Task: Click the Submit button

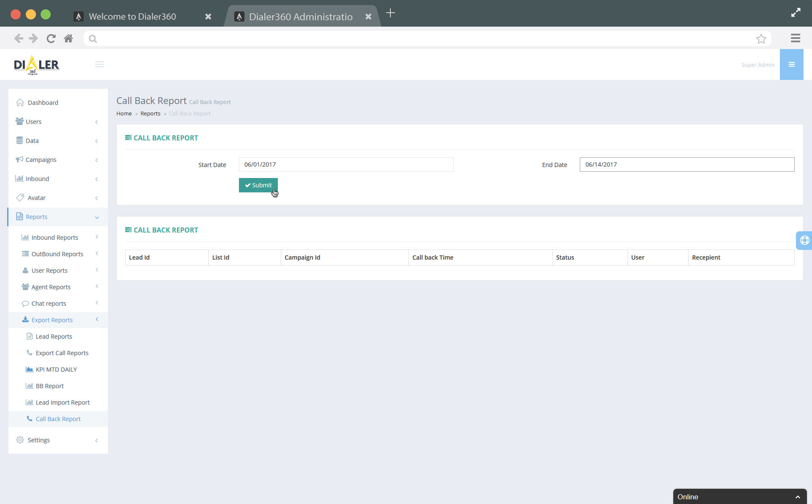Action: (x=258, y=185)
